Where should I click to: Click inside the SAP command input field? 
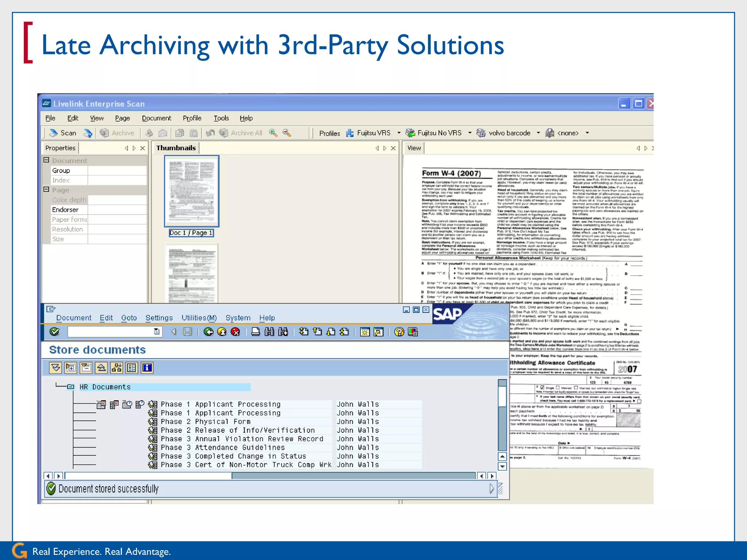coord(111,332)
